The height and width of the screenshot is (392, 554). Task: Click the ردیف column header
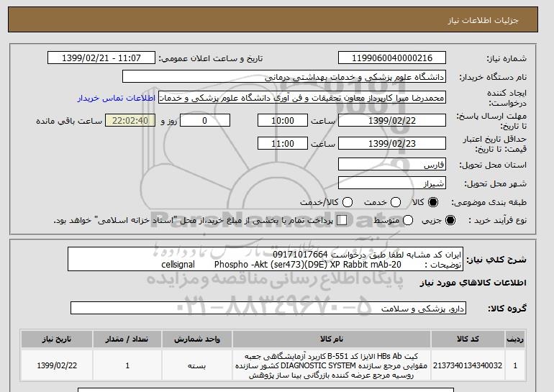click(515, 339)
